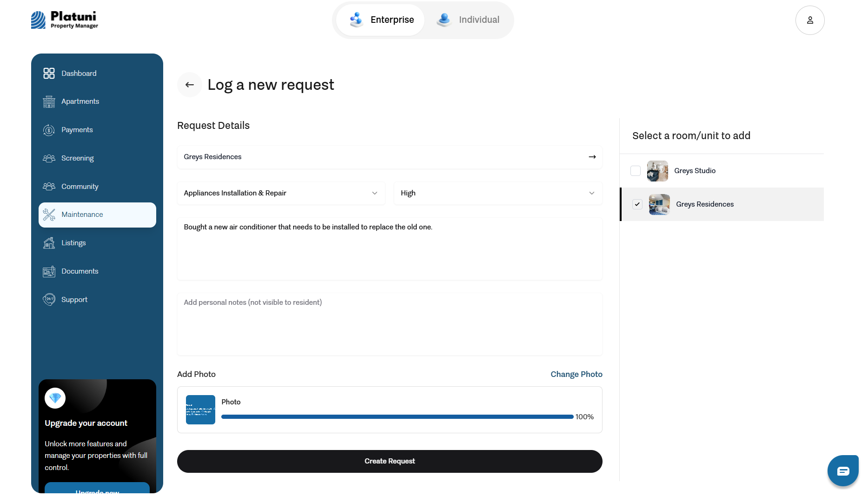Select Maintenance in the sidebar
The height and width of the screenshot is (497, 868).
pos(97,215)
